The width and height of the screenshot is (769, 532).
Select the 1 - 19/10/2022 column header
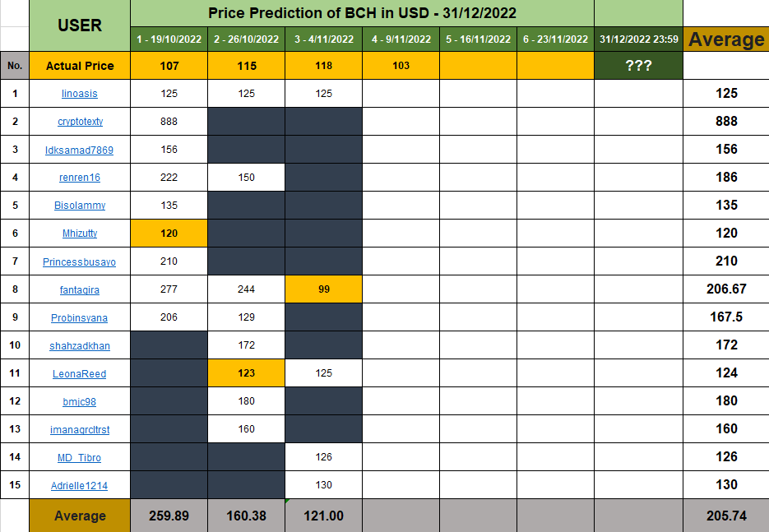pyautogui.click(x=169, y=39)
